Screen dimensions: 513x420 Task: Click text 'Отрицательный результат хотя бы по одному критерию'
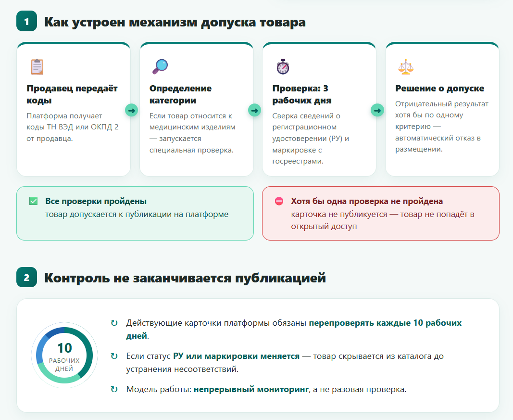(x=442, y=115)
